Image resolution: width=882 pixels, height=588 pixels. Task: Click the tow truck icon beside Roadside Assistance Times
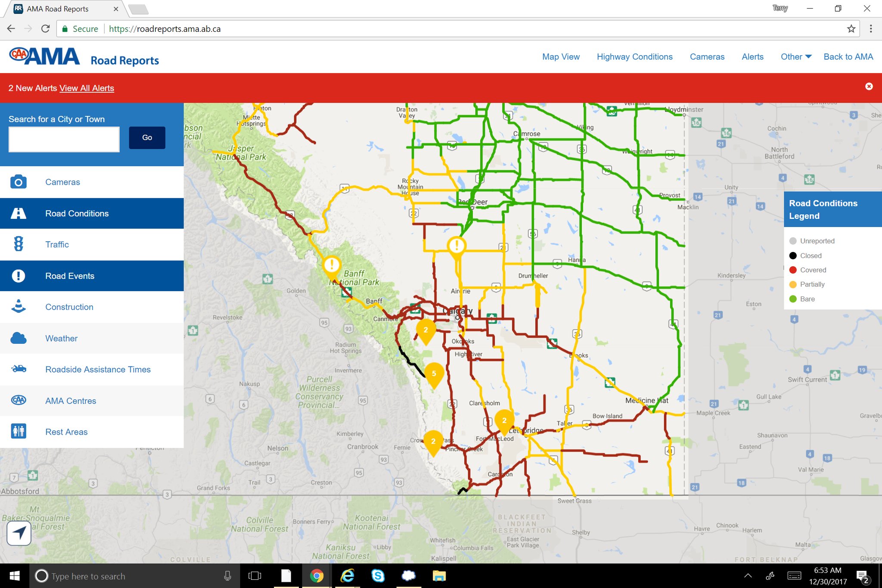point(18,369)
